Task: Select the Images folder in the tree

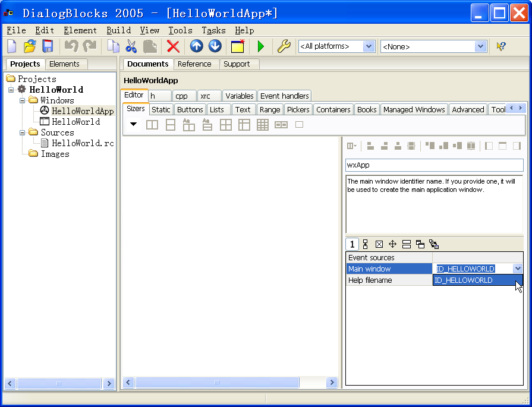Action: pyautogui.click(x=55, y=154)
